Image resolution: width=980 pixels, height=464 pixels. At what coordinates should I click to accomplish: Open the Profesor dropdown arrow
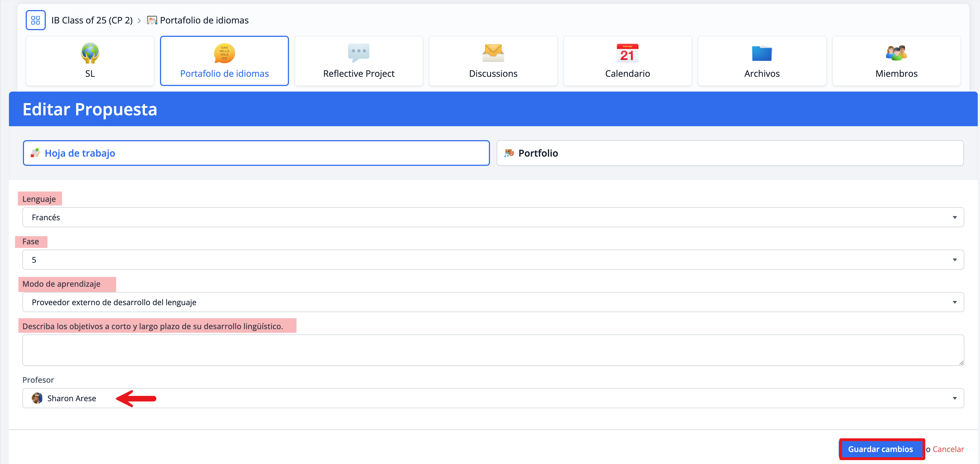[x=954, y=398]
